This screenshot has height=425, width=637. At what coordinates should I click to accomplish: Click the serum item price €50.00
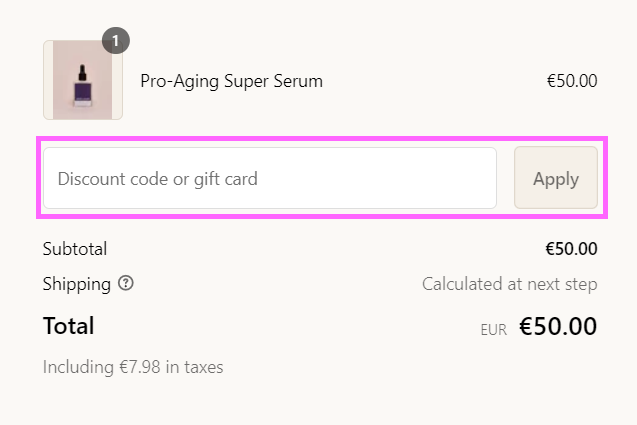click(572, 81)
